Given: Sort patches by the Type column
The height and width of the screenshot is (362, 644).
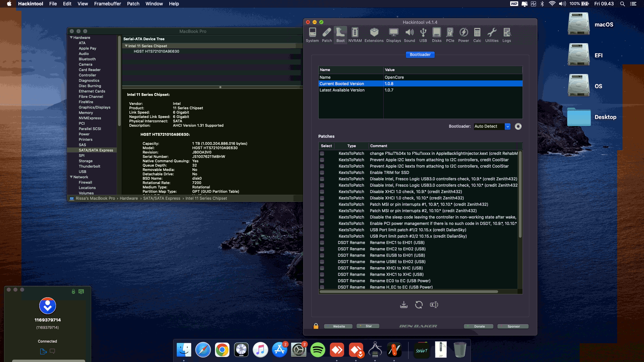Looking at the screenshot, I should click(x=352, y=146).
